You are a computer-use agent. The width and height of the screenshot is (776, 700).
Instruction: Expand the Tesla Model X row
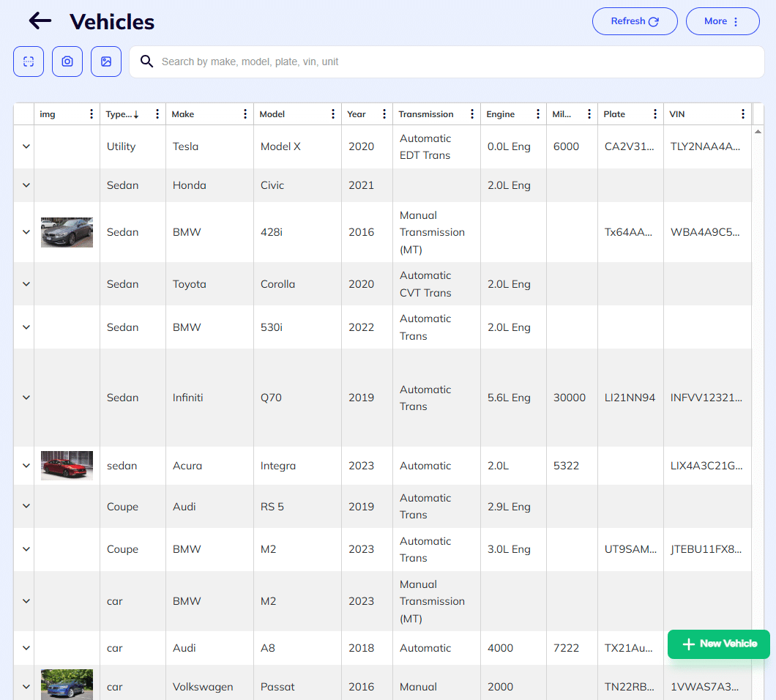click(26, 146)
